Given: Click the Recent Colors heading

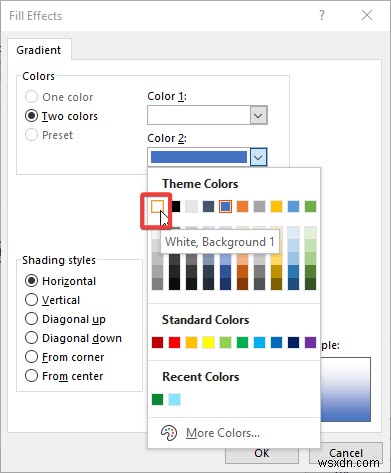Looking at the screenshot, I should click(201, 377).
